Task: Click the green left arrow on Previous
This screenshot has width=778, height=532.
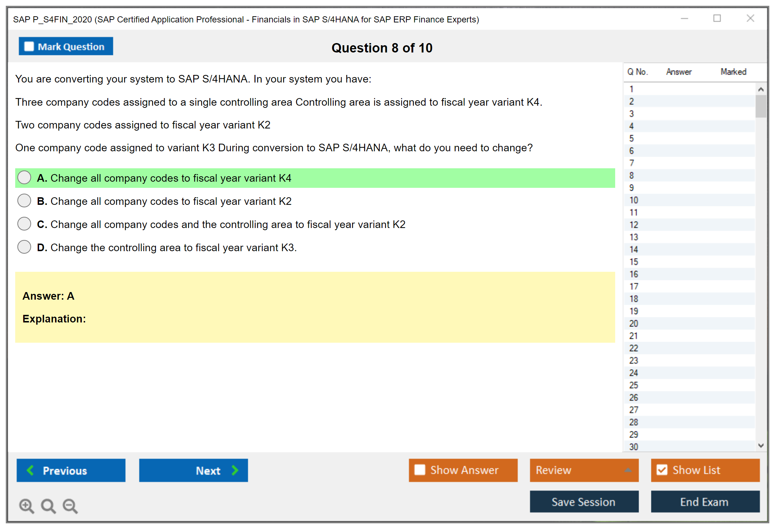Action: (x=30, y=470)
